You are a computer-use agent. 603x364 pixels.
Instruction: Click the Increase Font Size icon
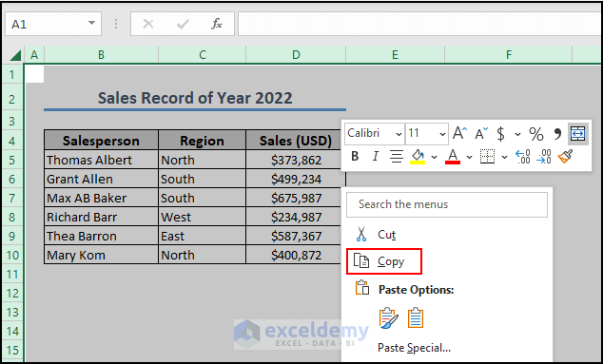point(459,133)
